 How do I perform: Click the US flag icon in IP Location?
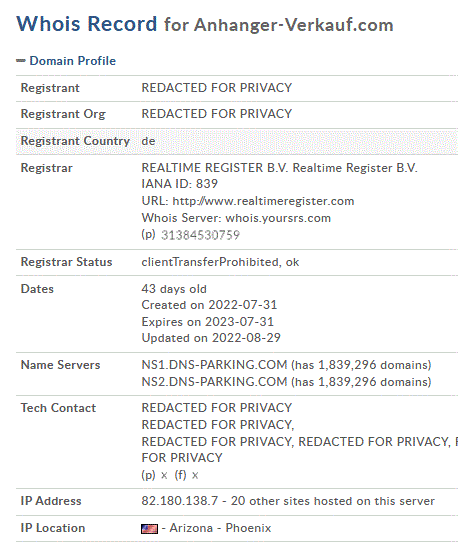pos(150,529)
